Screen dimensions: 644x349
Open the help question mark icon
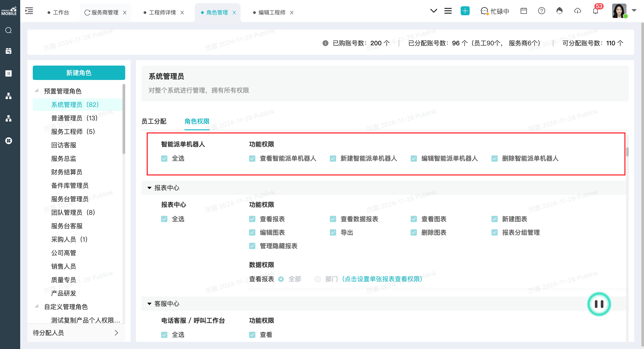pyautogui.click(x=541, y=11)
